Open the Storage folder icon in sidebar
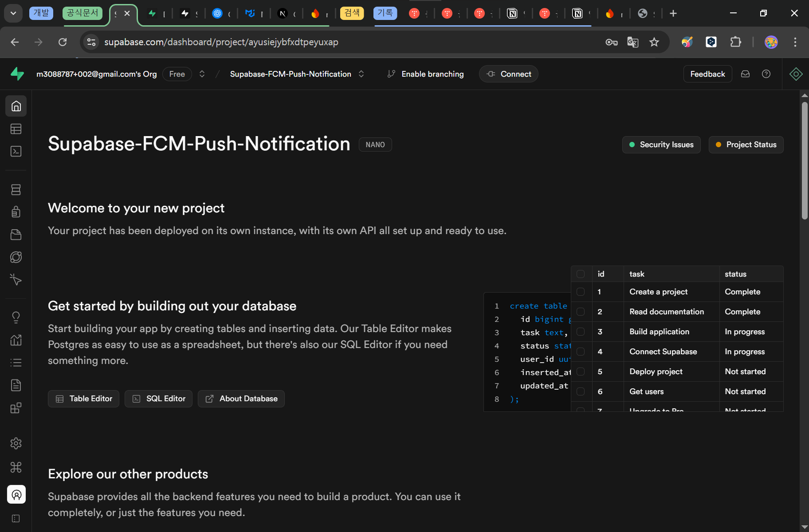Image resolution: width=809 pixels, height=532 pixels. pos(16,235)
